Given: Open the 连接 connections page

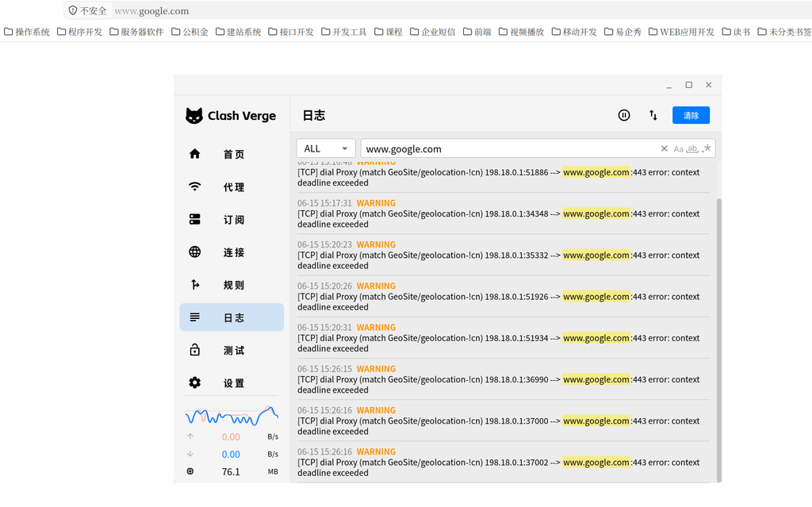Looking at the screenshot, I should (232, 252).
